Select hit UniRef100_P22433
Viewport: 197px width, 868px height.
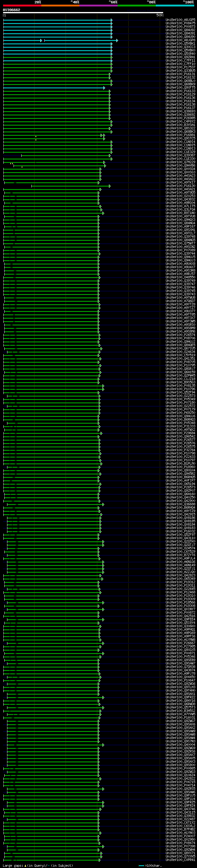[180, 457]
